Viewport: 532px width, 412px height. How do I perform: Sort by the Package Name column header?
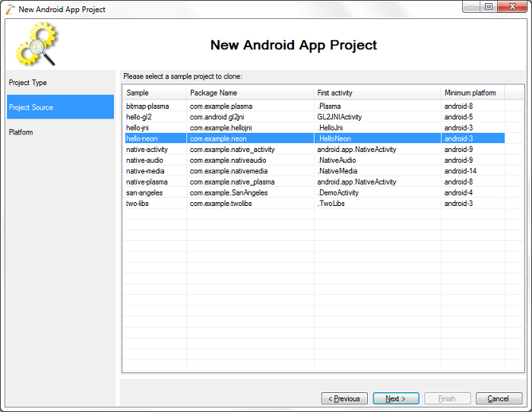[250, 93]
